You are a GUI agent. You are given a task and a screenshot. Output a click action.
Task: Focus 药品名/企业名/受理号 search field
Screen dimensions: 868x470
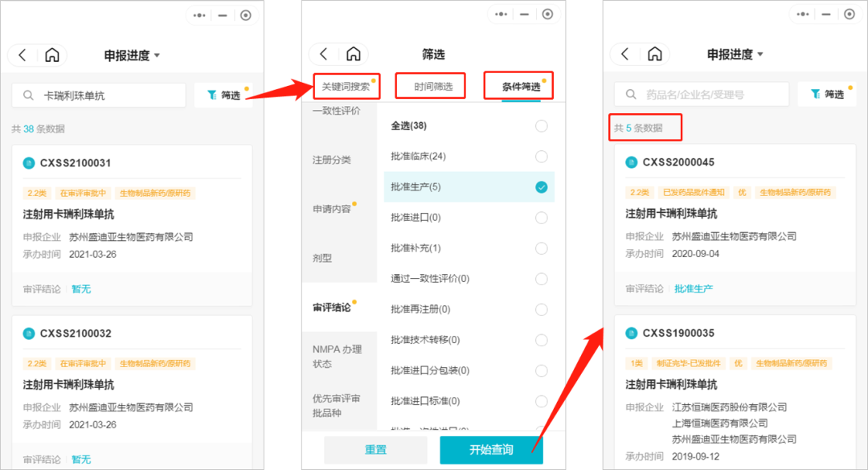click(702, 94)
